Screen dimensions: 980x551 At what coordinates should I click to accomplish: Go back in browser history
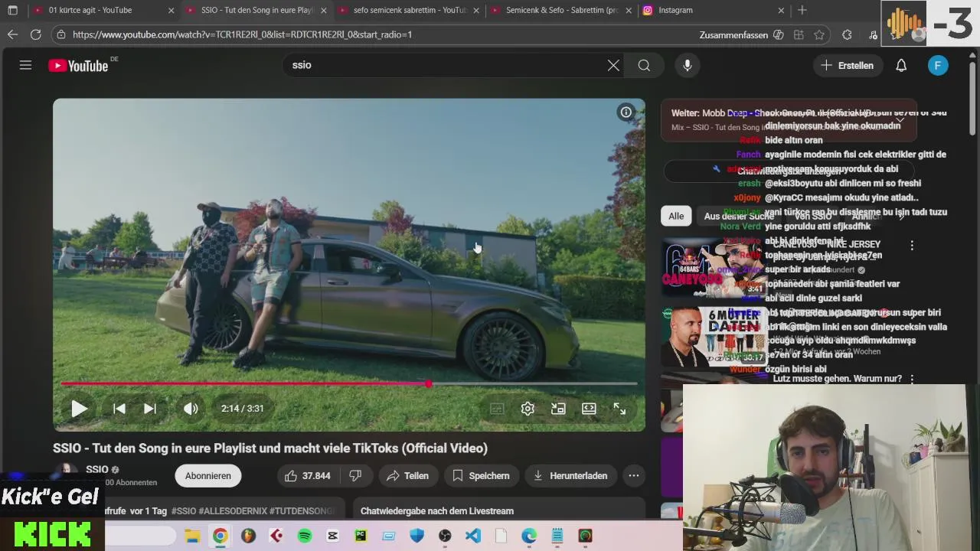(12, 34)
